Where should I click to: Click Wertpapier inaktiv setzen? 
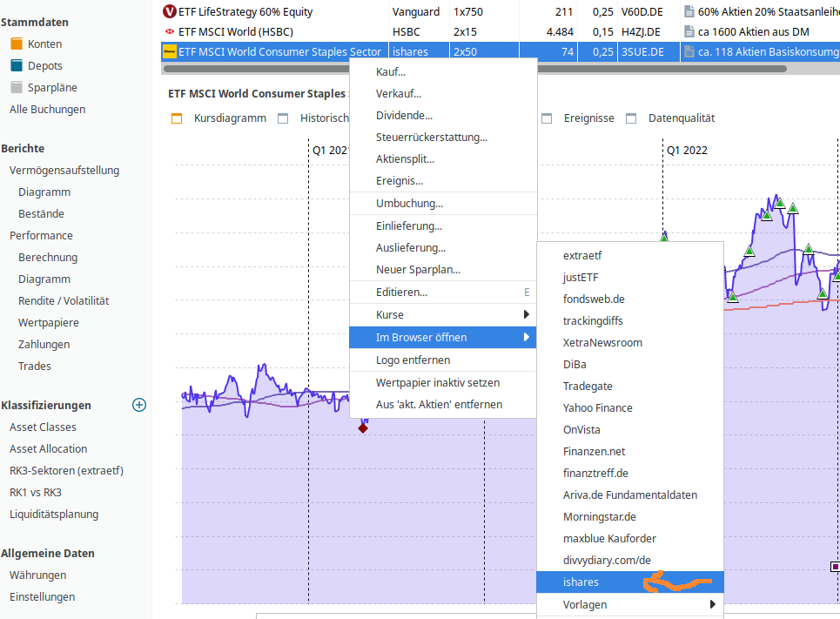point(442,383)
